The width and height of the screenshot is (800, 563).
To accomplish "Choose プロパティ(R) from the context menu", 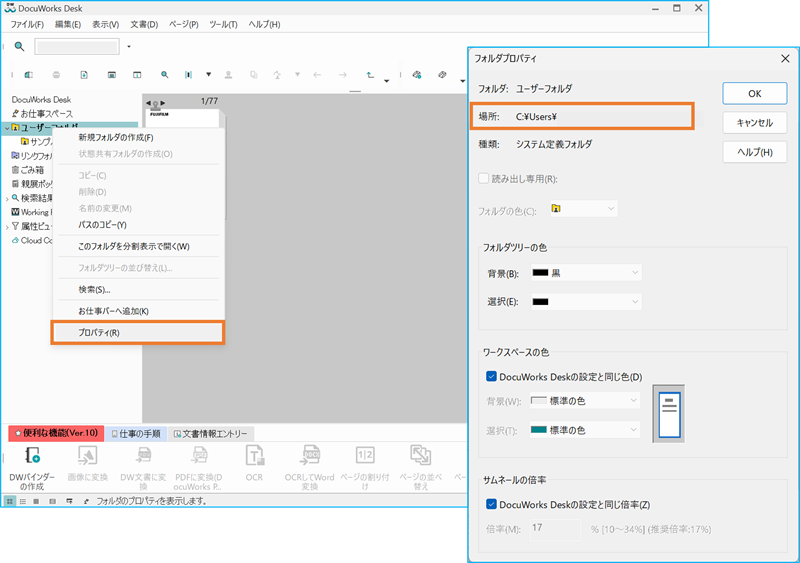I will click(x=138, y=332).
